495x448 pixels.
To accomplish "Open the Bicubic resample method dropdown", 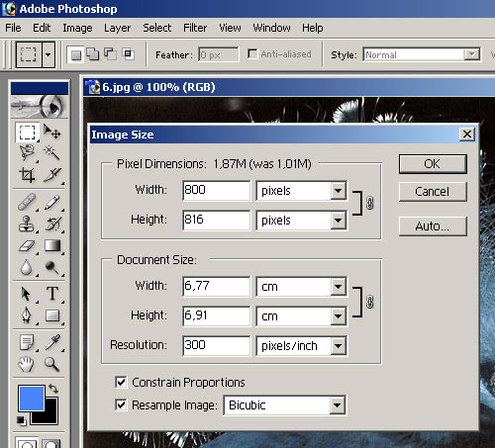I will pos(284,405).
